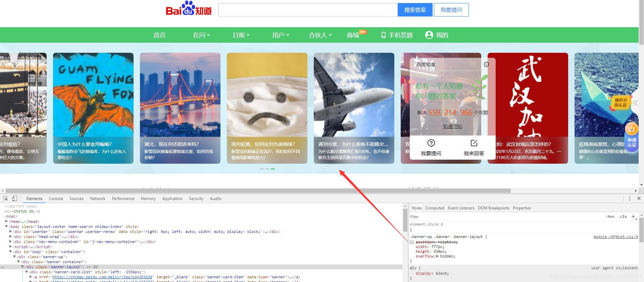Open the airplane banner card about 空难

354,108
